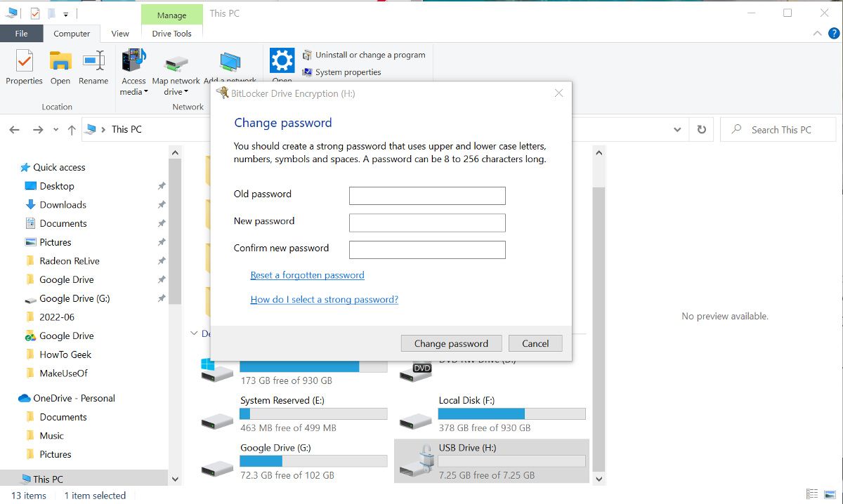Click the Reset a forgotten password link

click(x=307, y=275)
